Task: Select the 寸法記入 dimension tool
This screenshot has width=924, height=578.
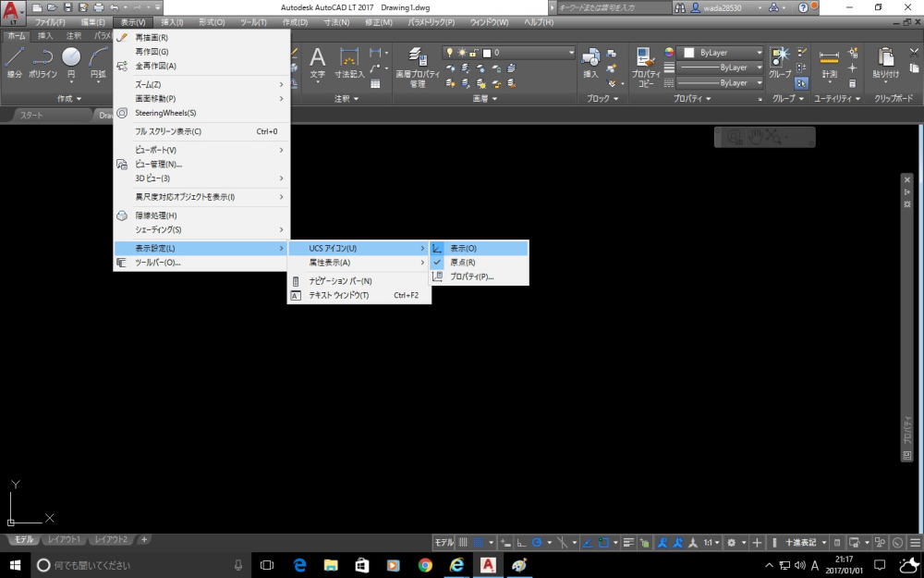Action: click(349, 63)
